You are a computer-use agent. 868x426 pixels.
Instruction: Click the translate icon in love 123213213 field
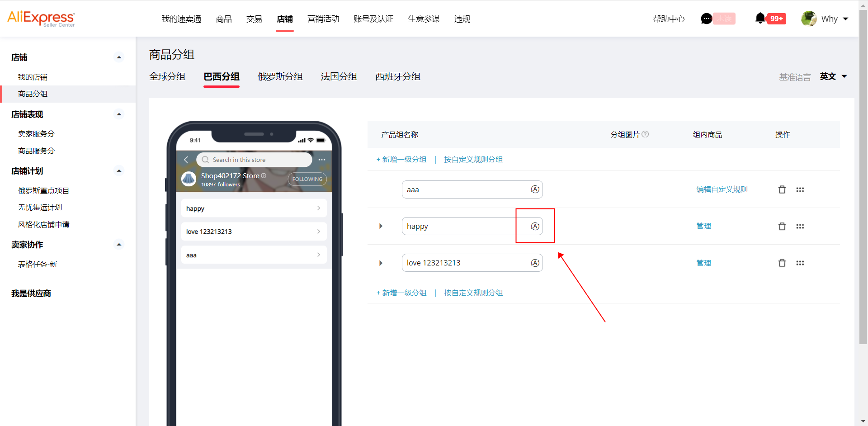coord(535,263)
